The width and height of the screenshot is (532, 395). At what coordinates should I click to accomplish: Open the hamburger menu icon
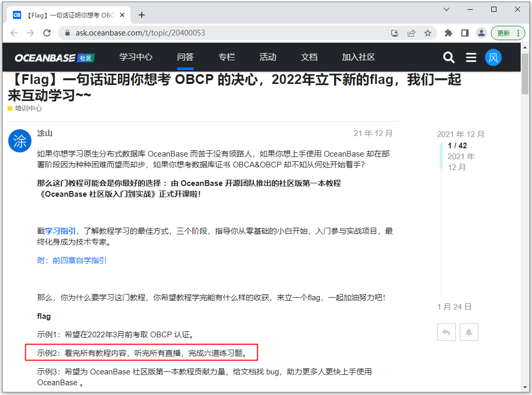pos(471,57)
